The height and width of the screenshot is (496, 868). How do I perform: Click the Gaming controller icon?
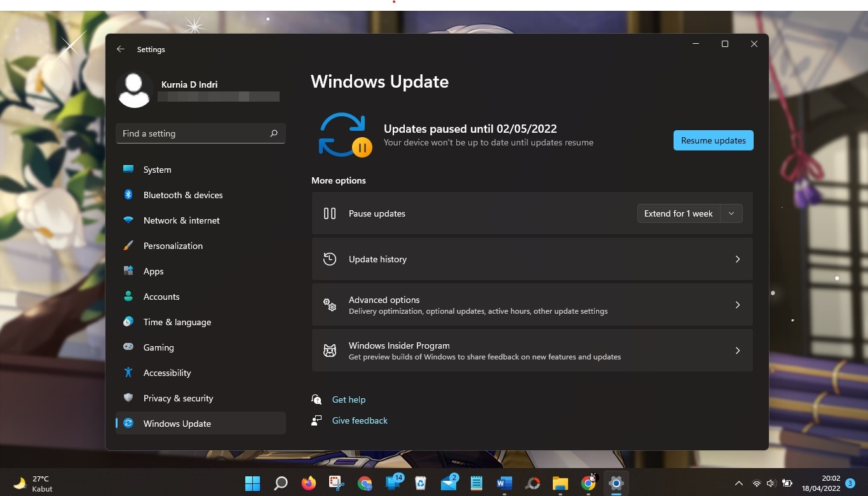pos(128,347)
